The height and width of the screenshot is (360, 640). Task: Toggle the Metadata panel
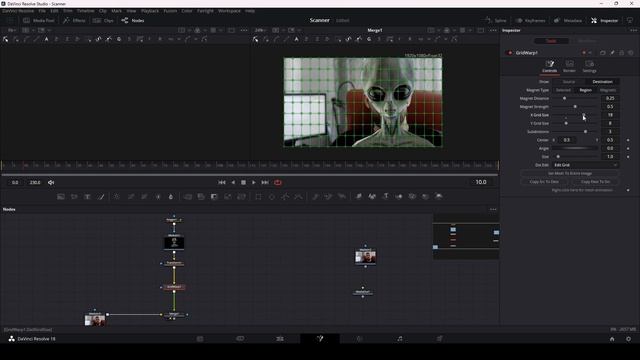click(x=568, y=20)
